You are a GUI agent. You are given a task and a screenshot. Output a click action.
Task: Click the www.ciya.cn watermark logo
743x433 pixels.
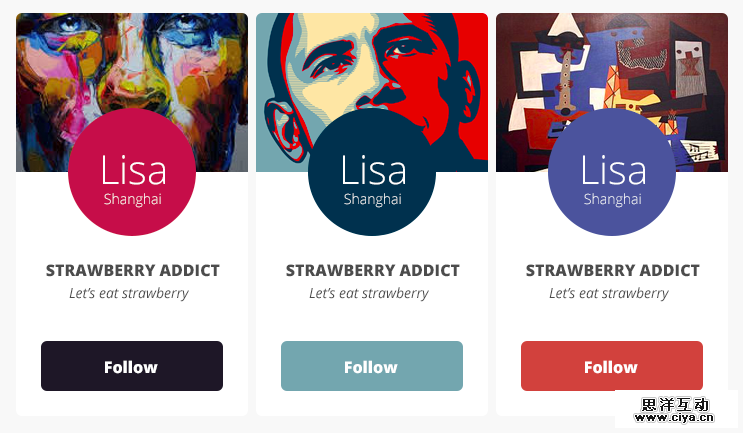coord(674,410)
